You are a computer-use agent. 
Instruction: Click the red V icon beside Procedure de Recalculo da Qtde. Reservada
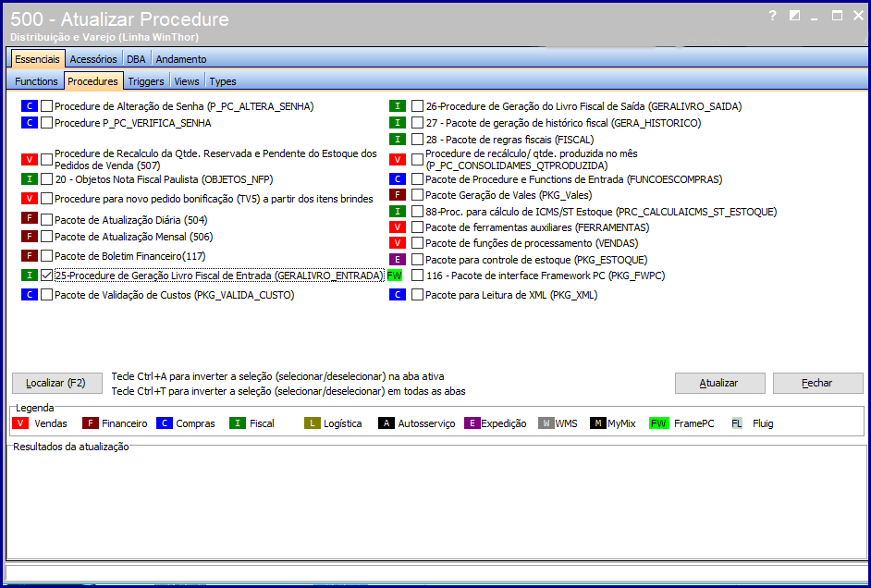30,160
